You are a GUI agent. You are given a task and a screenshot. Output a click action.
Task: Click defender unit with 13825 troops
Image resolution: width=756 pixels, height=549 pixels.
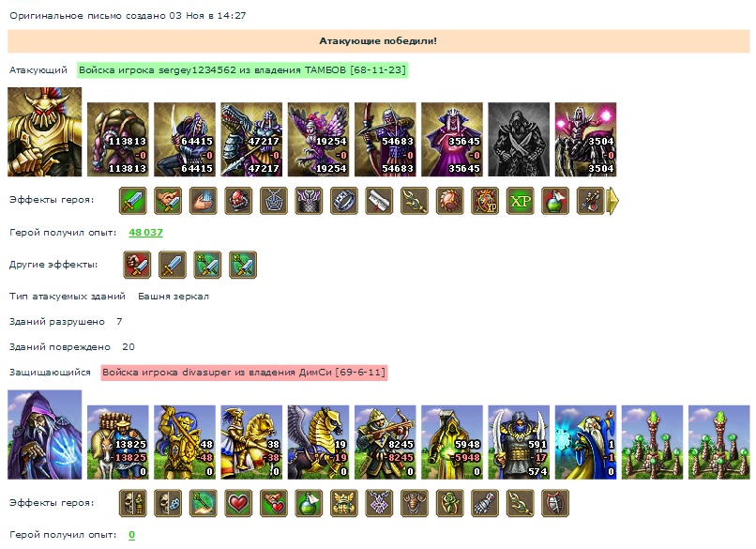(118, 442)
